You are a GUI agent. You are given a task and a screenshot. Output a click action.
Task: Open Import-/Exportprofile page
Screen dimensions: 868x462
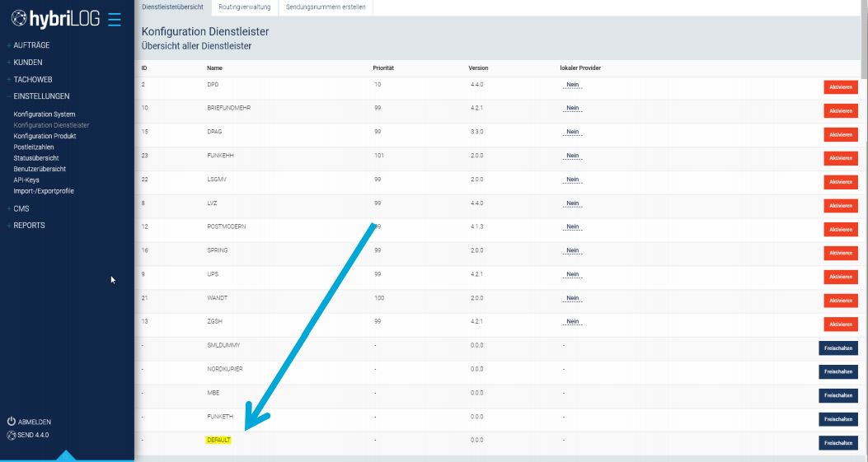(x=44, y=191)
